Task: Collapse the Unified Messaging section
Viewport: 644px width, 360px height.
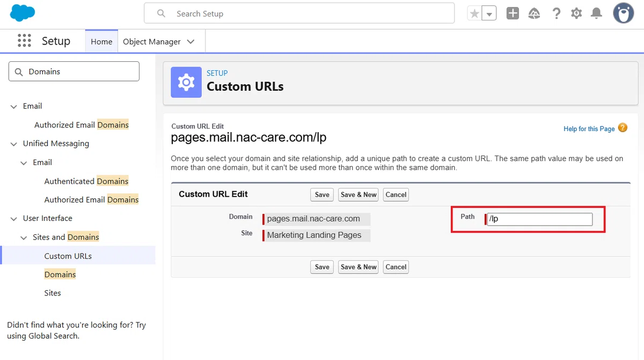Action: click(13, 144)
